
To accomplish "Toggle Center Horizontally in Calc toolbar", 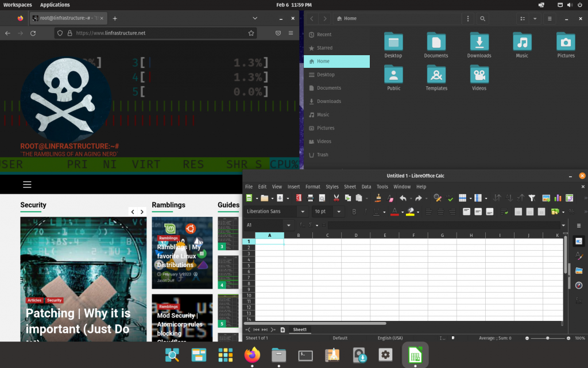I will [440, 212].
